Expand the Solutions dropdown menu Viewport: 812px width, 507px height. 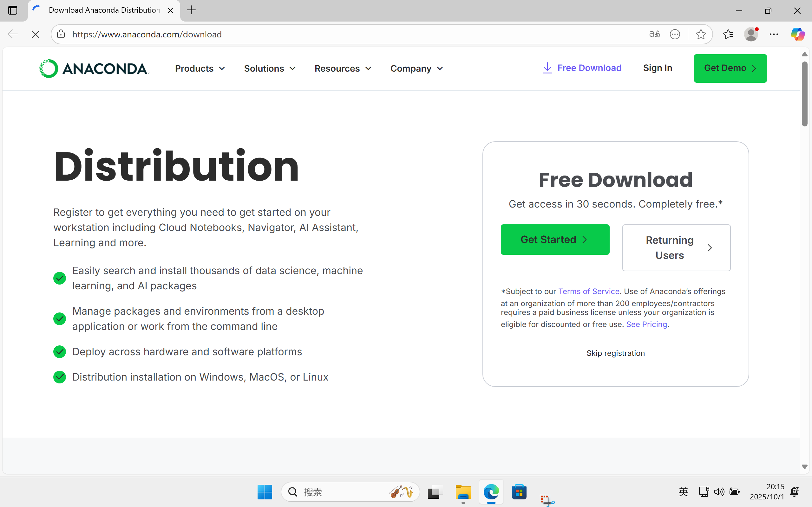click(270, 68)
